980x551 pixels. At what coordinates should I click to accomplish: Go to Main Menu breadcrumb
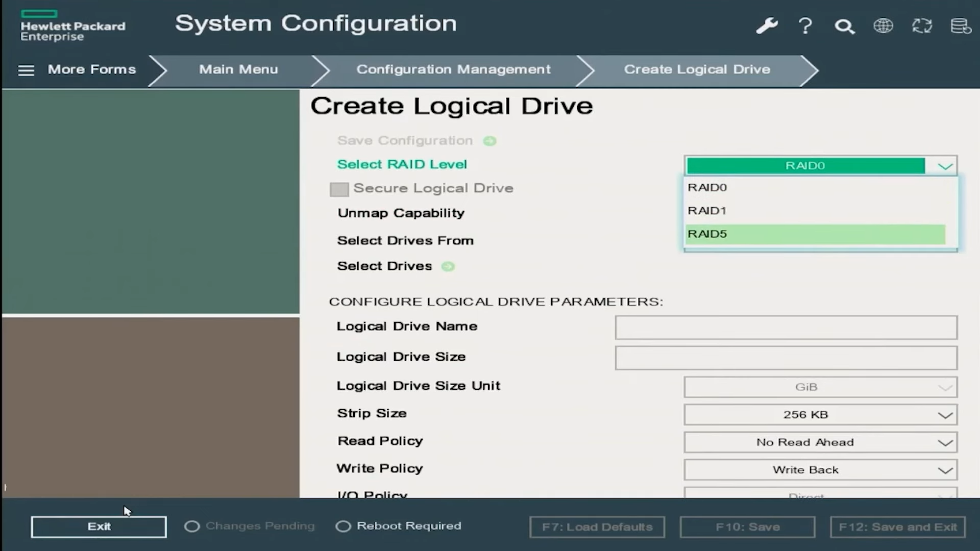(x=238, y=70)
